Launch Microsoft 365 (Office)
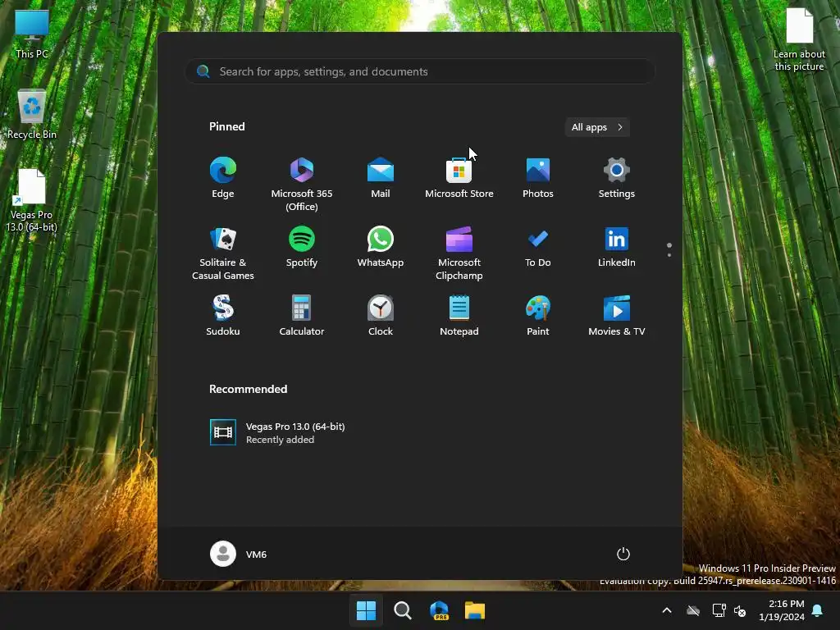The image size is (840, 630). coord(302,185)
